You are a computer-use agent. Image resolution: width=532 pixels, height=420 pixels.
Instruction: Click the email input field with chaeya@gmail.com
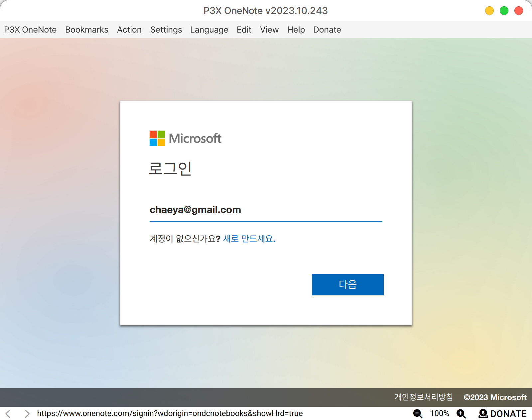tap(266, 210)
